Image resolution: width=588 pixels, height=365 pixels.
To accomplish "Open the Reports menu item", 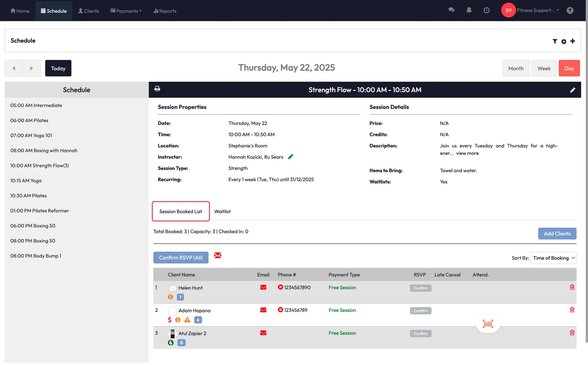I will 165,11.
